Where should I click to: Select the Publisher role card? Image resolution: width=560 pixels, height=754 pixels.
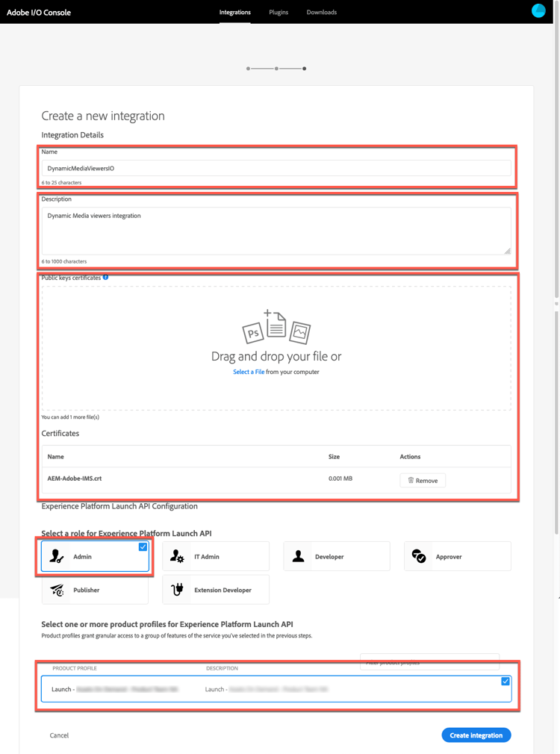(x=95, y=590)
